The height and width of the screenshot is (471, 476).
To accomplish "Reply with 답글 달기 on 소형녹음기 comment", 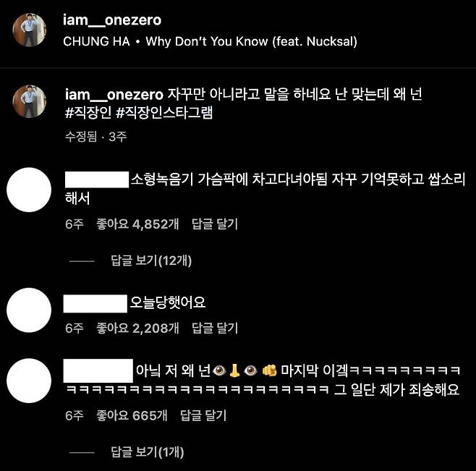I will click(215, 224).
